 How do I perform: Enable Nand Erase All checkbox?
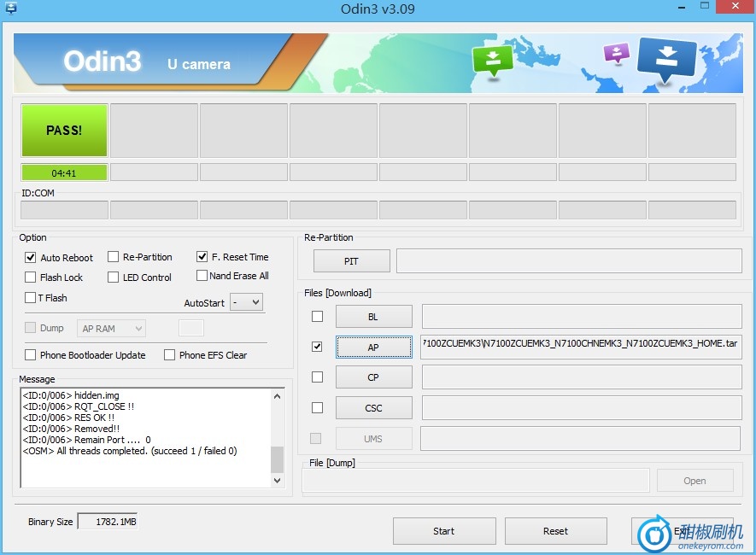point(202,276)
